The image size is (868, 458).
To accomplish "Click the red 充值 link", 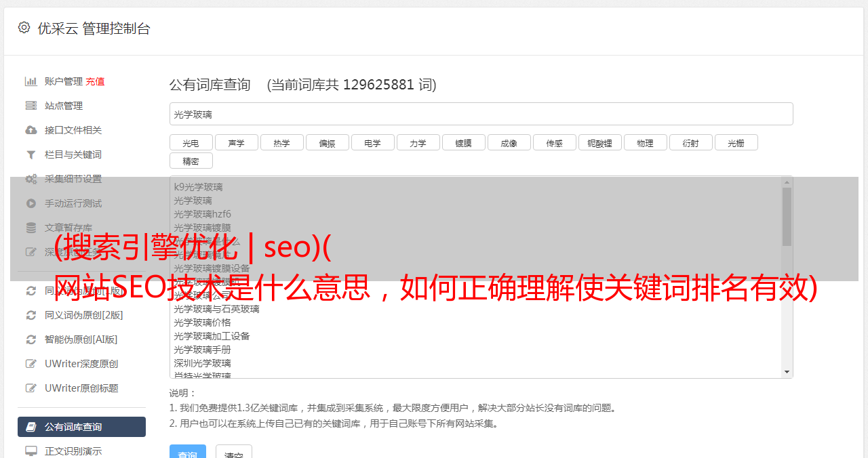I will point(95,81).
